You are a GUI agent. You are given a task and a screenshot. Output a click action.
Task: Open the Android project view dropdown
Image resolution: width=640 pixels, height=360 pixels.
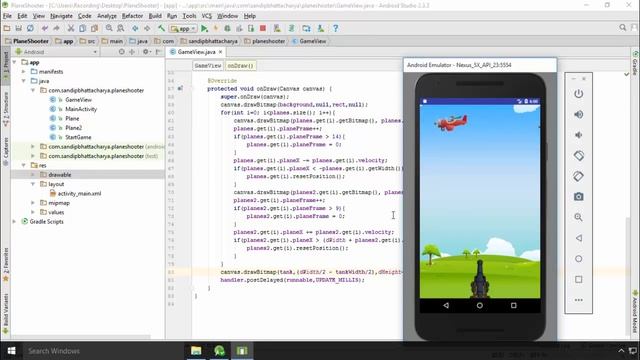point(56,52)
